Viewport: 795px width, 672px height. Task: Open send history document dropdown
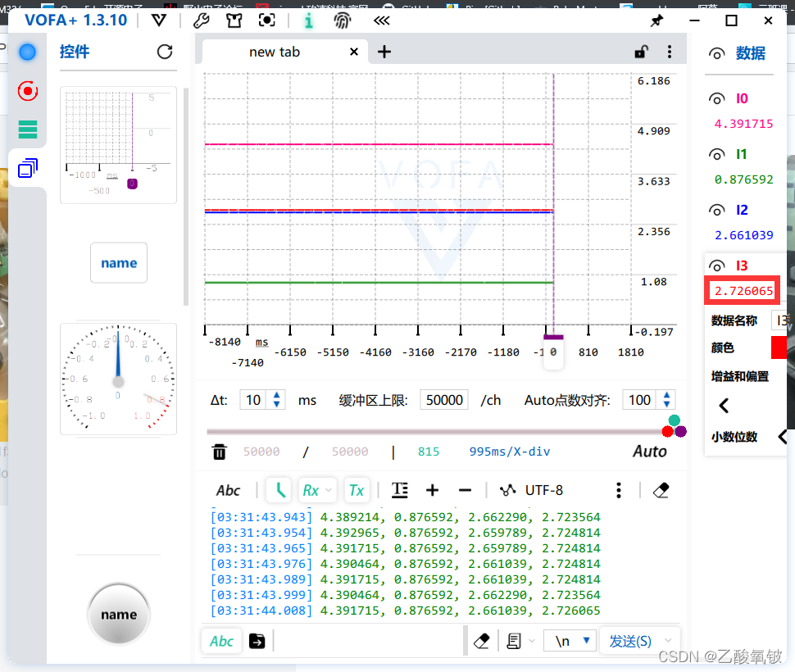520,641
